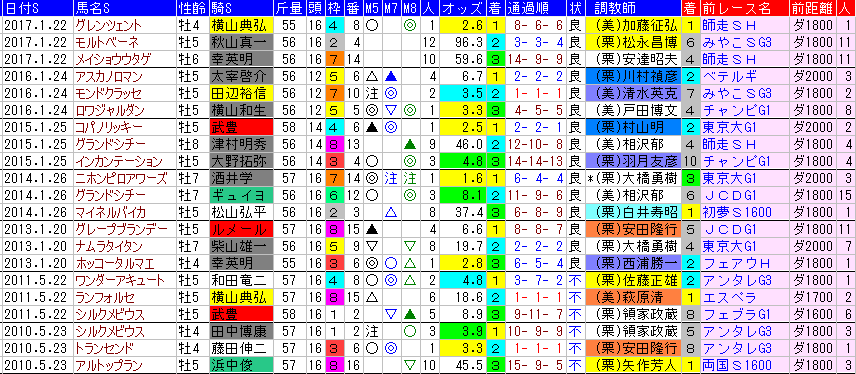Click the M7 column header
856x374 pixels.
pyautogui.click(x=391, y=9)
